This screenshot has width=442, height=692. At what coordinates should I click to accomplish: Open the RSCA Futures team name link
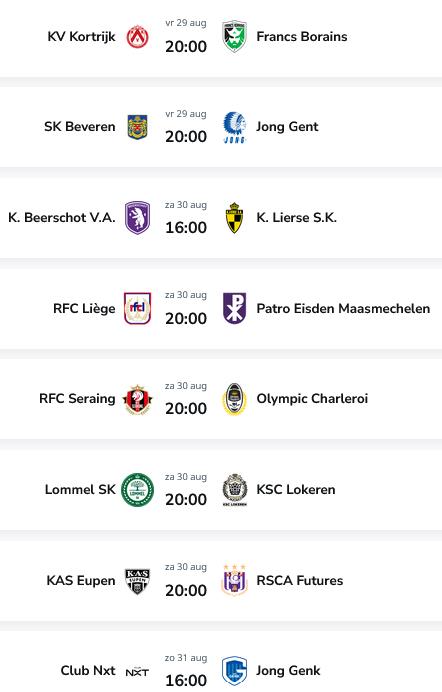pos(300,580)
